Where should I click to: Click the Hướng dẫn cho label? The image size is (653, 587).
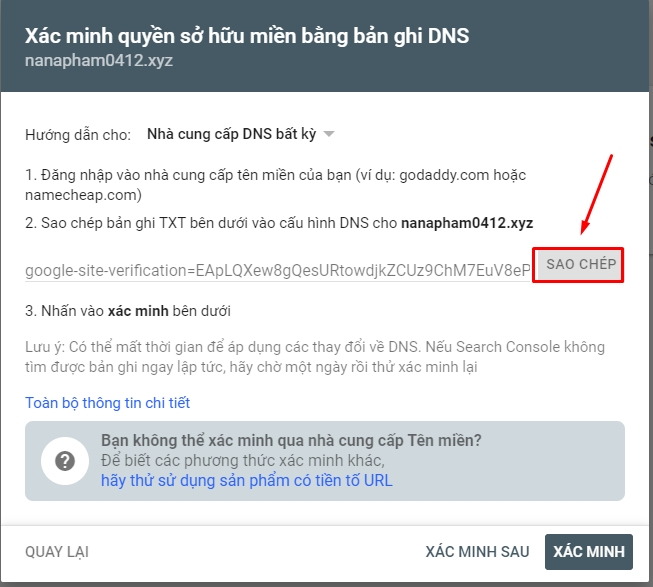[78, 133]
